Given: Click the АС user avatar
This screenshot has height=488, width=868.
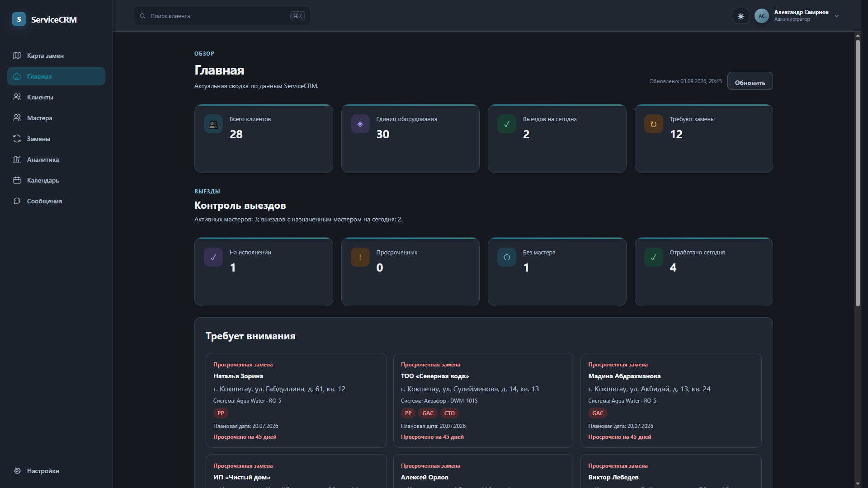Looking at the screenshot, I should point(762,16).
